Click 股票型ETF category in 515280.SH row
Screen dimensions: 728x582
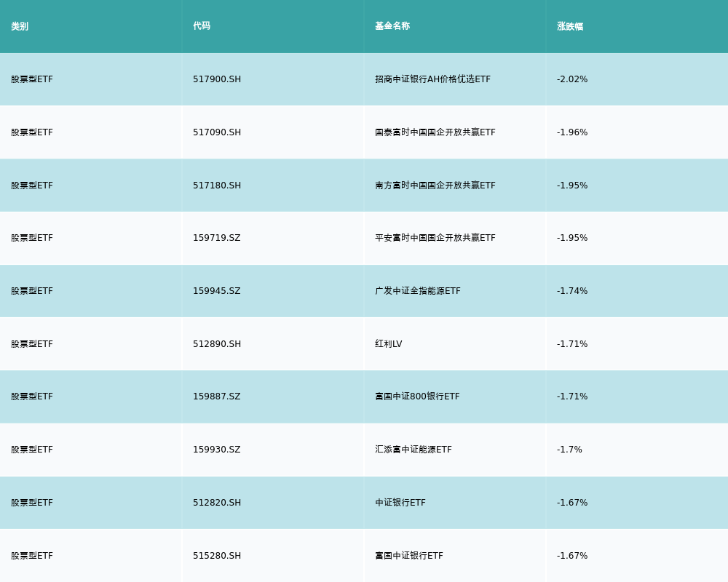(32, 556)
